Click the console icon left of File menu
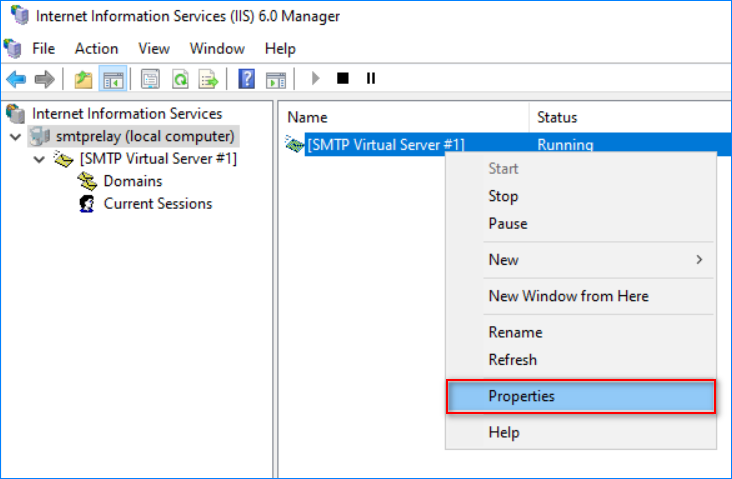 coord(13,49)
